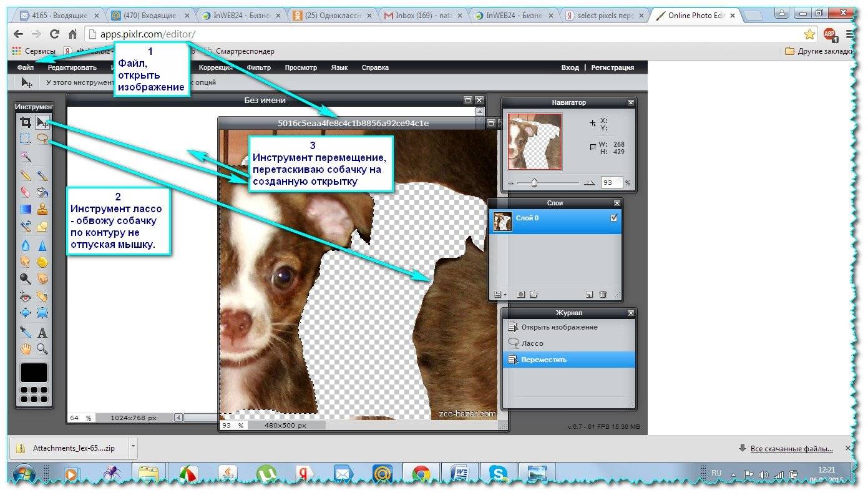This screenshot has height=495, width=868.
Task: Open the Справка menu
Action: click(375, 67)
